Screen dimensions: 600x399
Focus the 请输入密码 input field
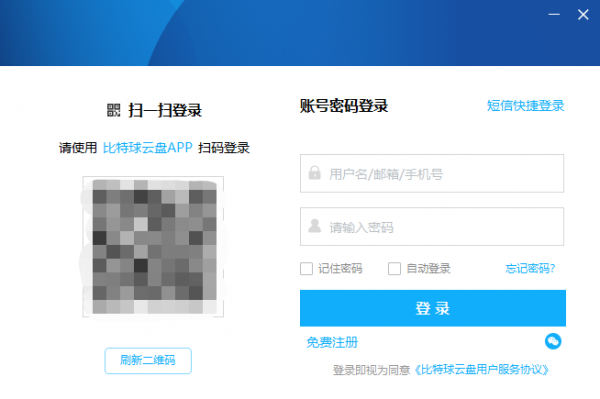432,226
